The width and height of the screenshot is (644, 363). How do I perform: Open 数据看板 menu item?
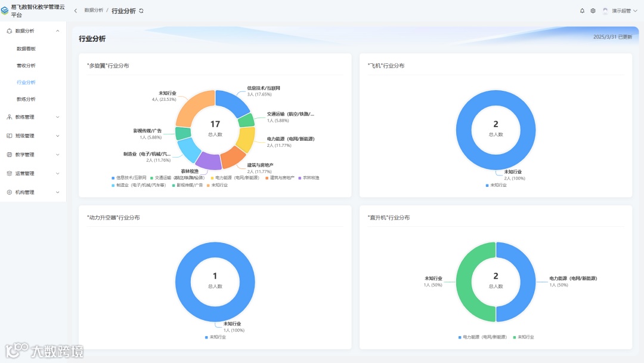26,48
